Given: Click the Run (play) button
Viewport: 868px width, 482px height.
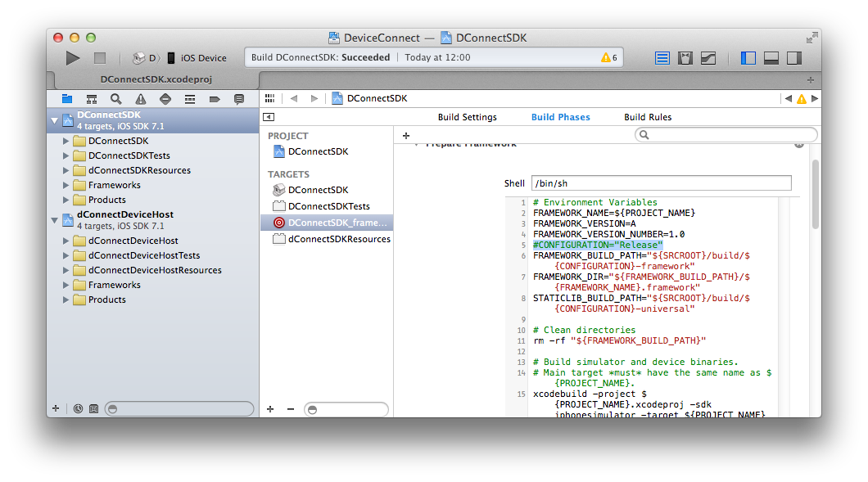Looking at the screenshot, I should pyautogui.click(x=73, y=58).
